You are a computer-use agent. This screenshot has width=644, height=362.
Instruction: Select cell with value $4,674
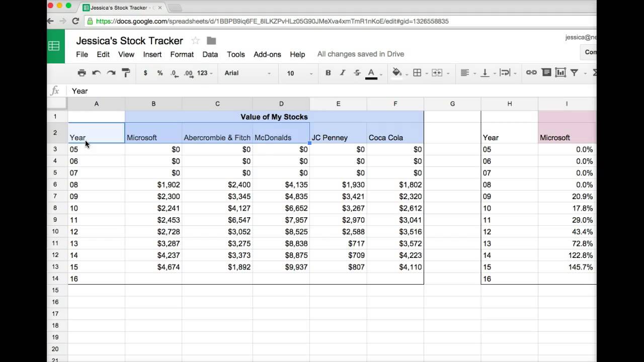153,267
